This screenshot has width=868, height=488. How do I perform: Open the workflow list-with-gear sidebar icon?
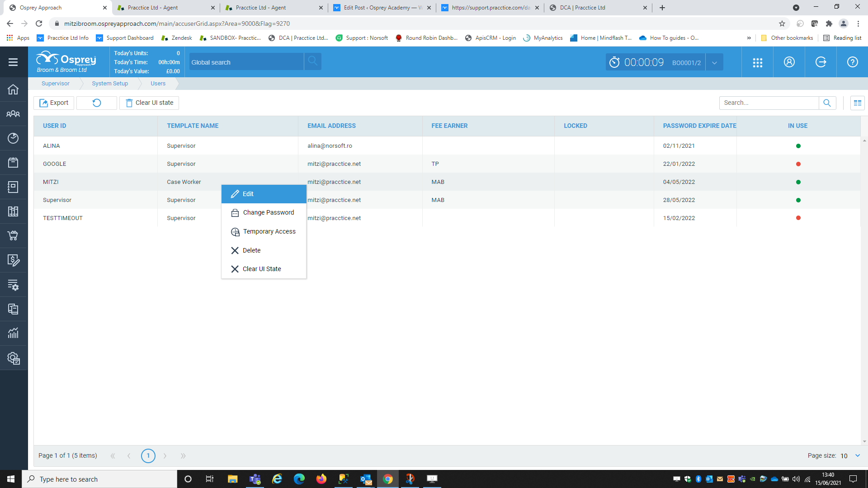[x=14, y=285]
